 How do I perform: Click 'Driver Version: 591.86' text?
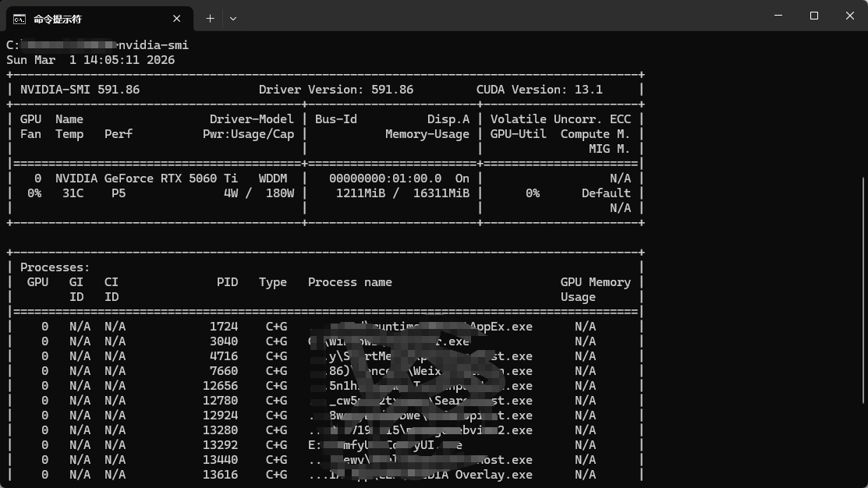(x=336, y=90)
